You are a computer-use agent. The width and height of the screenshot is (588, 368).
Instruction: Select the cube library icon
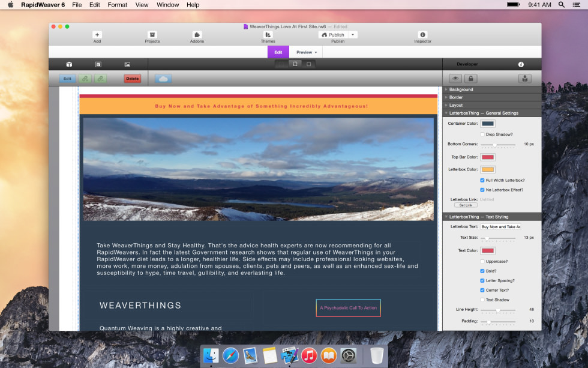[69, 64]
